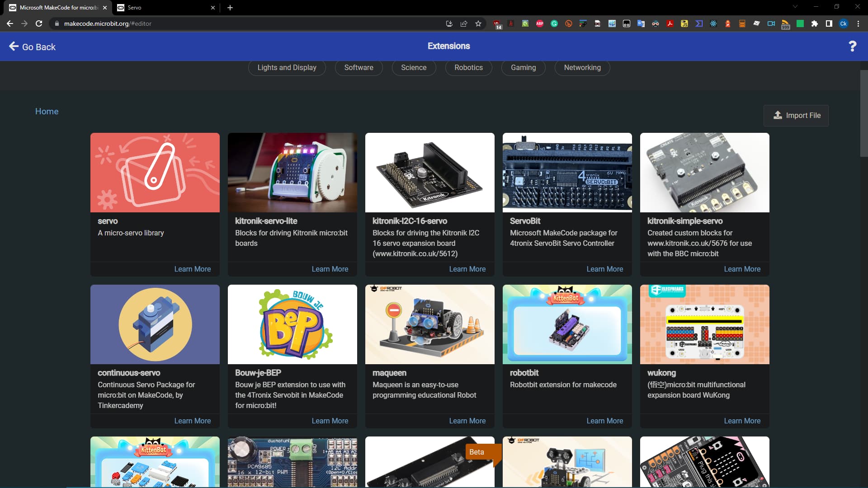This screenshot has width=868, height=488.
Task: Open the kitronik-servo-lite extension image
Action: tap(292, 173)
